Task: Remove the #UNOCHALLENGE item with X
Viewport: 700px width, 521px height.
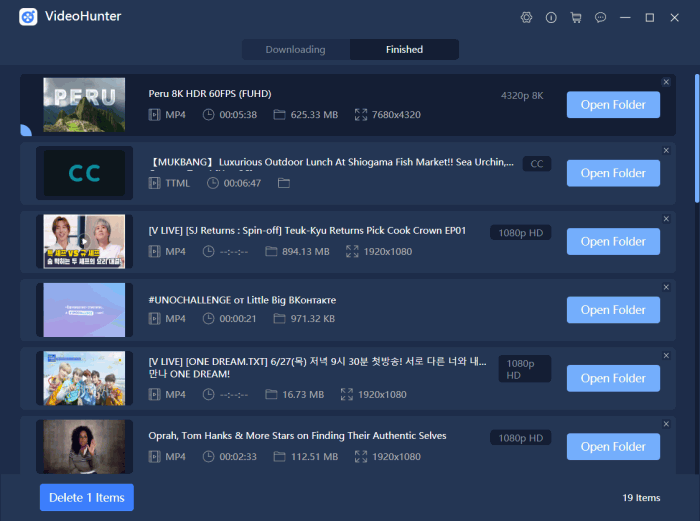Action: (x=666, y=287)
